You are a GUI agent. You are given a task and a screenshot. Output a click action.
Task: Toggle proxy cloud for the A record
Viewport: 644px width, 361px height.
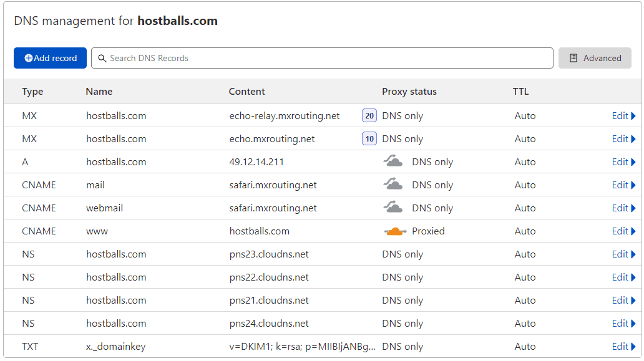[393, 161]
